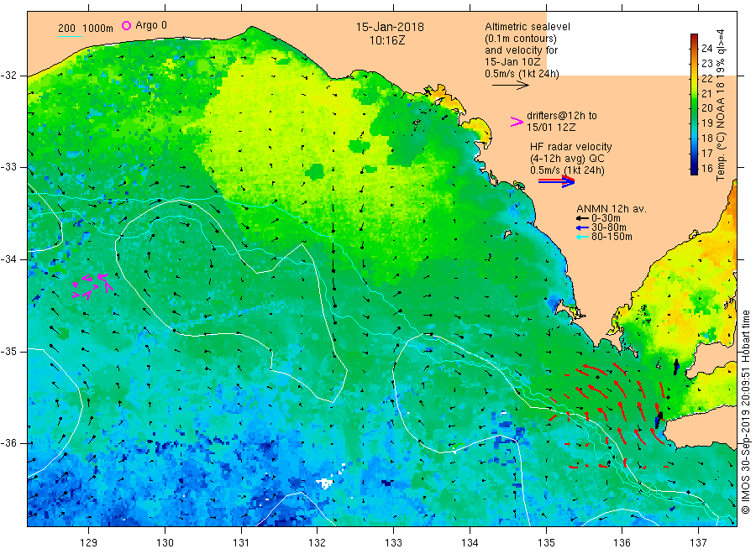Click the latitude -36 axis label
This screenshot has height=554, width=756.
pos(8,443)
